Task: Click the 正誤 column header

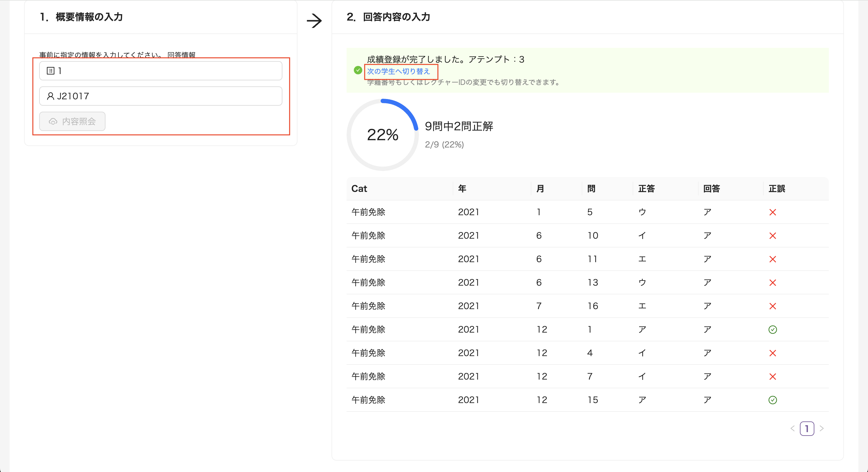Action: pos(776,188)
